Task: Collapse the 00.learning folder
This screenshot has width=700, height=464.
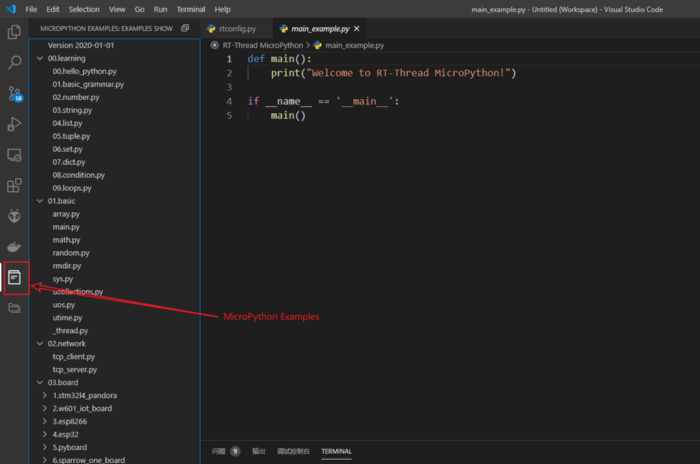Action: coord(40,58)
